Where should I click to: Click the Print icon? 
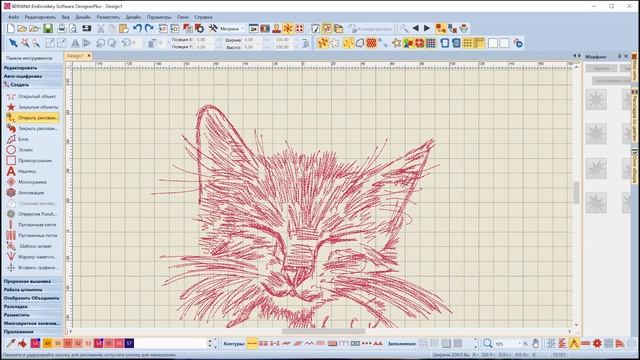pyautogui.click(x=62, y=29)
